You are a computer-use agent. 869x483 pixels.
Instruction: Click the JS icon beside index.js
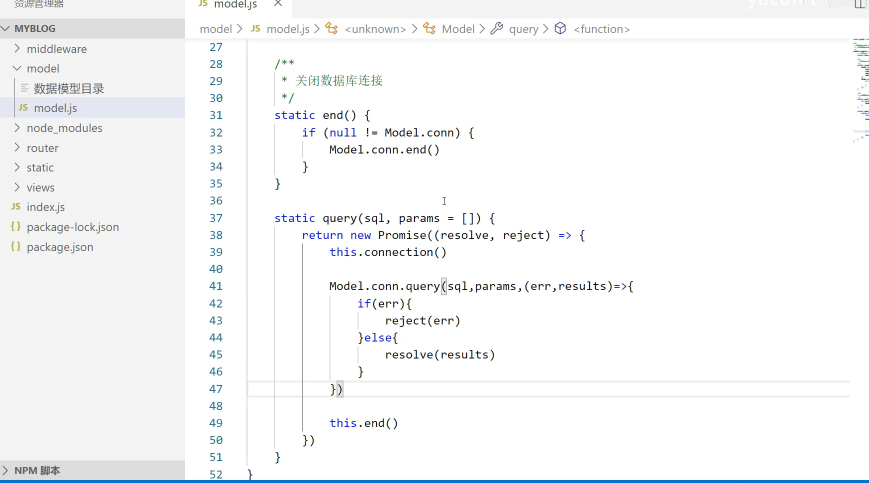pos(16,207)
